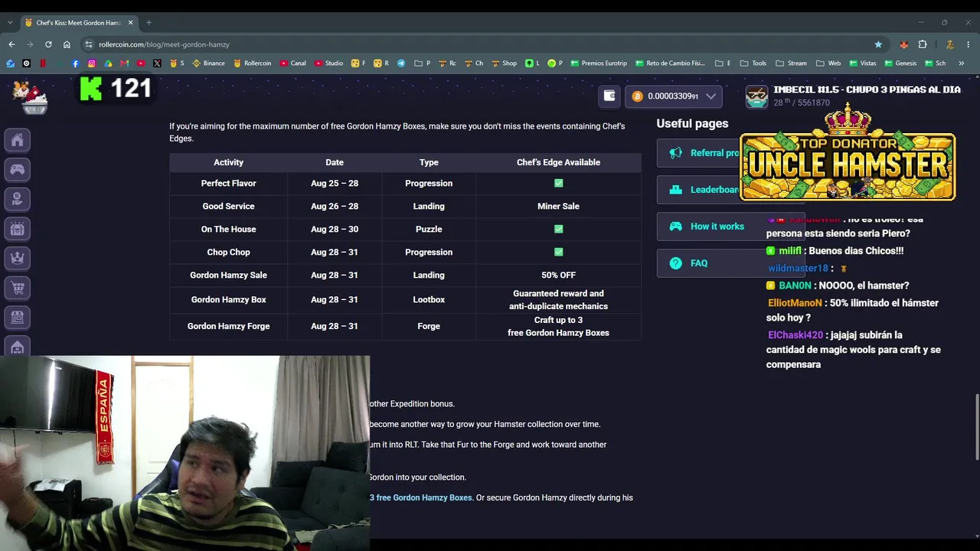The image size is (980, 551).
Task: Open the Instagram bookmark icon
Action: tap(92, 64)
